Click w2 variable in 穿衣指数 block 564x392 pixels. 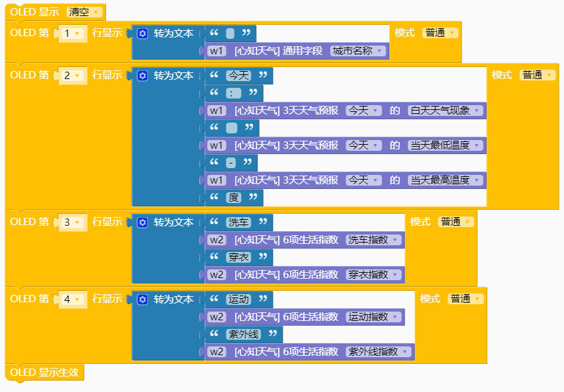(x=216, y=275)
